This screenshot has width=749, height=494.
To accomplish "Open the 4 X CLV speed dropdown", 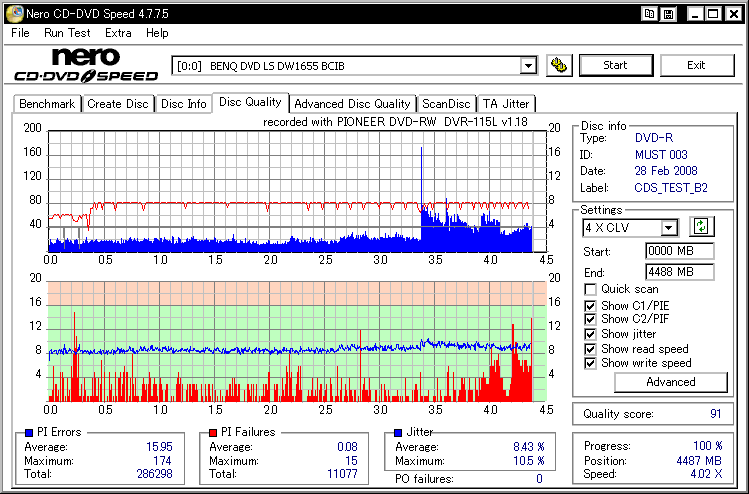I will (x=669, y=227).
